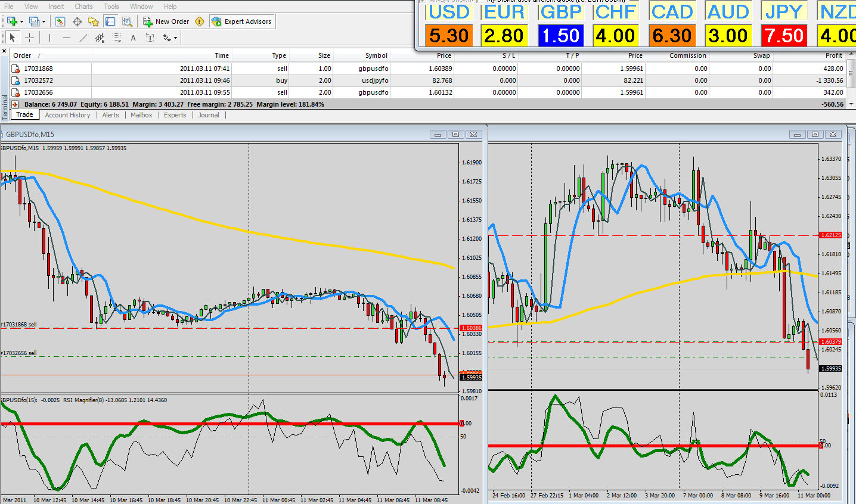Image resolution: width=856 pixels, height=504 pixels.
Task: Open the Help menu
Action: 170,7
